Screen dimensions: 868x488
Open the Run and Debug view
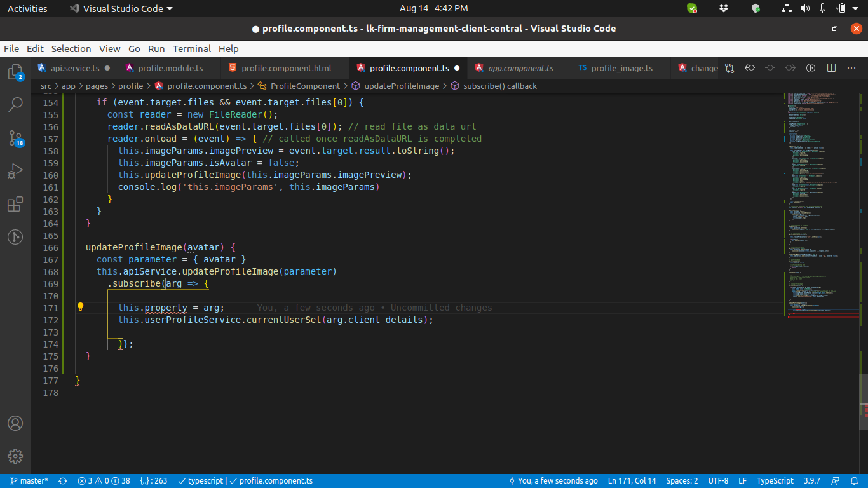click(x=15, y=171)
